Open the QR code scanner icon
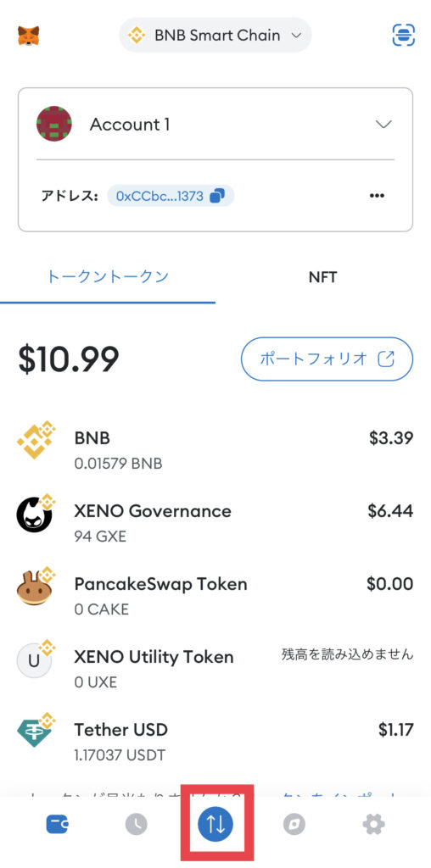The width and height of the screenshot is (431, 868). [403, 35]
